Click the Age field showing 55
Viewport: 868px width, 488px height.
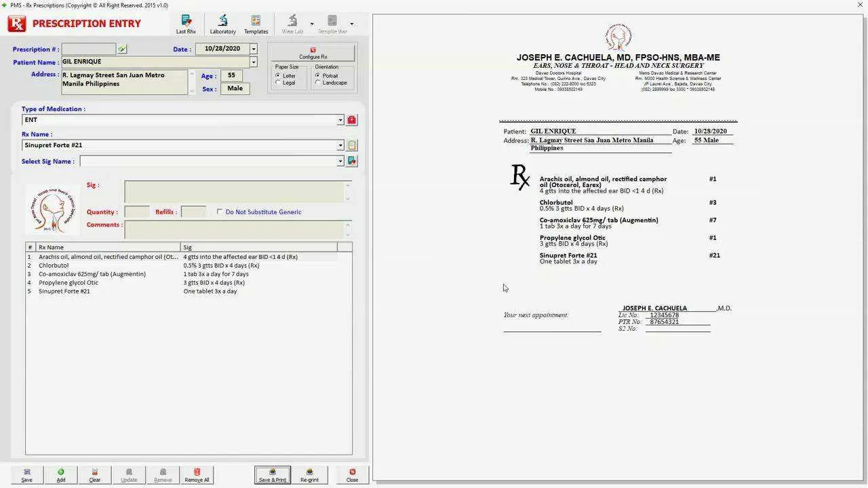click(231, 76)
